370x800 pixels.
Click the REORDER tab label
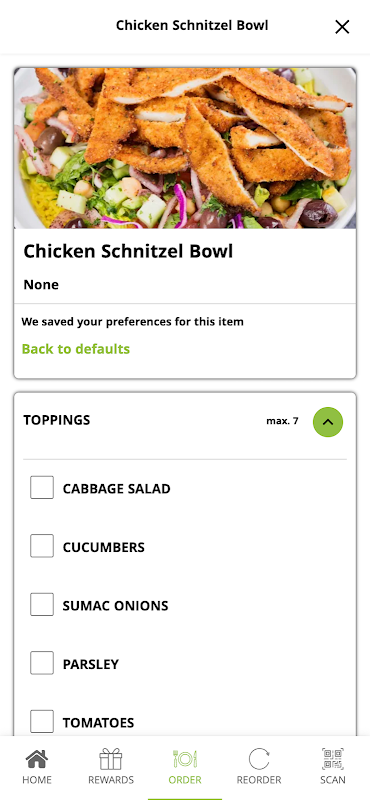click(259, 780)
